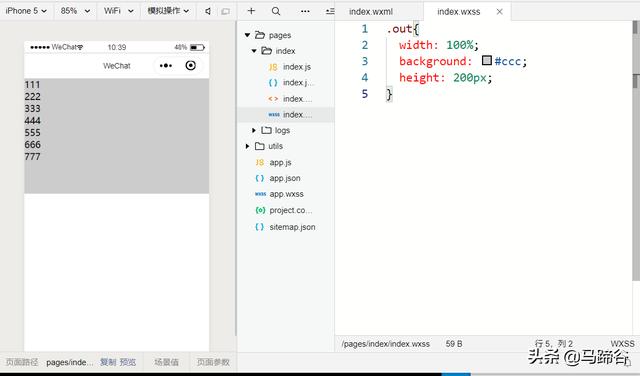This screenshot has height=376, width=640.
Task: Expand the logs folder
Action: tap(254, 130)
